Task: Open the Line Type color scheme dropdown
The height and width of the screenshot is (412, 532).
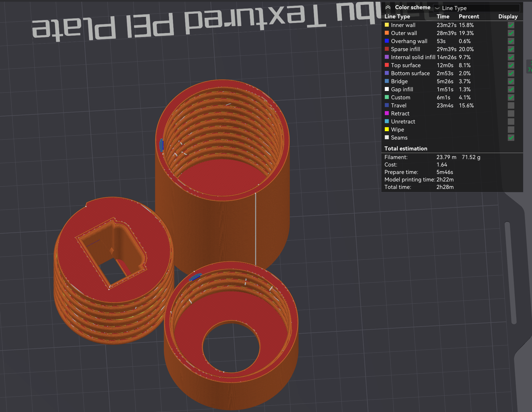Action: coord(476,8)
